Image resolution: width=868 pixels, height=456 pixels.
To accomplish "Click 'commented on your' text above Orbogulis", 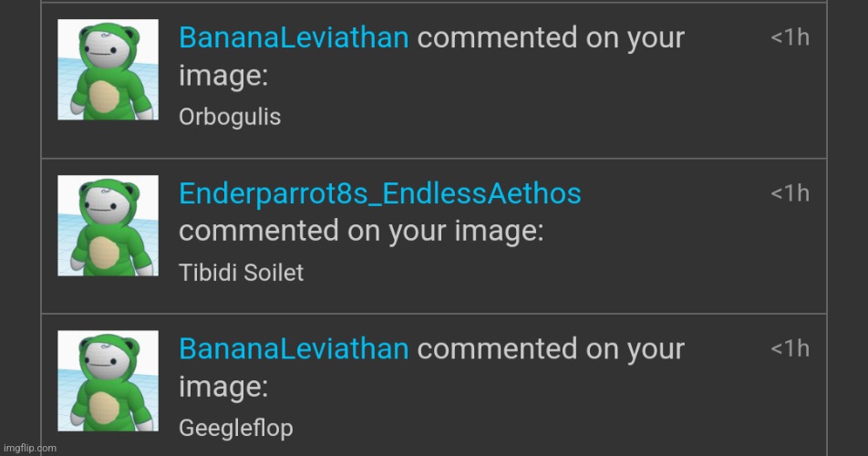I will point(551,38).
